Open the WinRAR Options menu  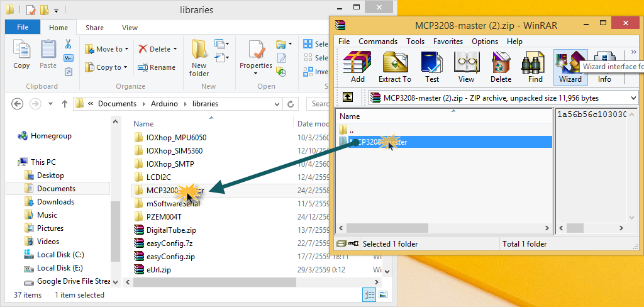[485, 42]
